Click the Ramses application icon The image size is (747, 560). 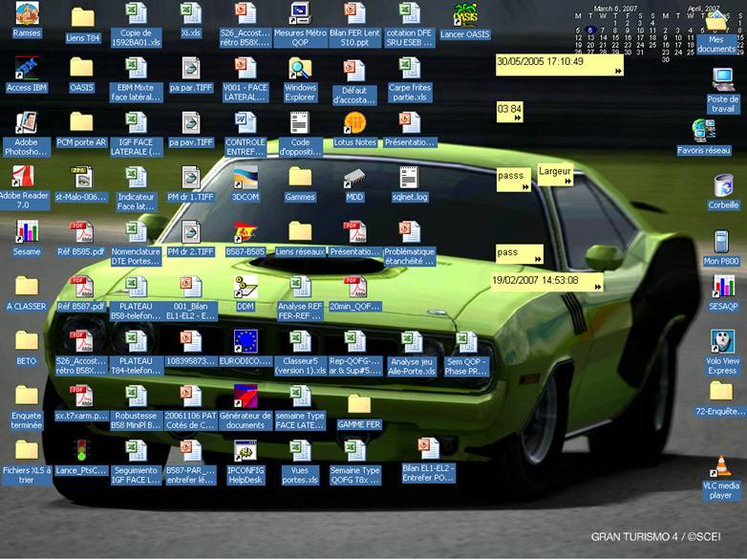pos(27,14)
